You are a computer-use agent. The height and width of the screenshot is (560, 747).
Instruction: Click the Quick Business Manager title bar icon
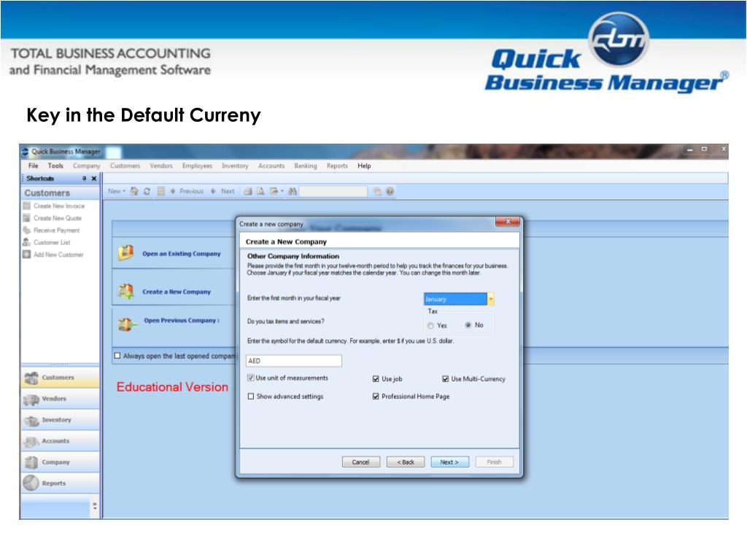click(26, 152)
